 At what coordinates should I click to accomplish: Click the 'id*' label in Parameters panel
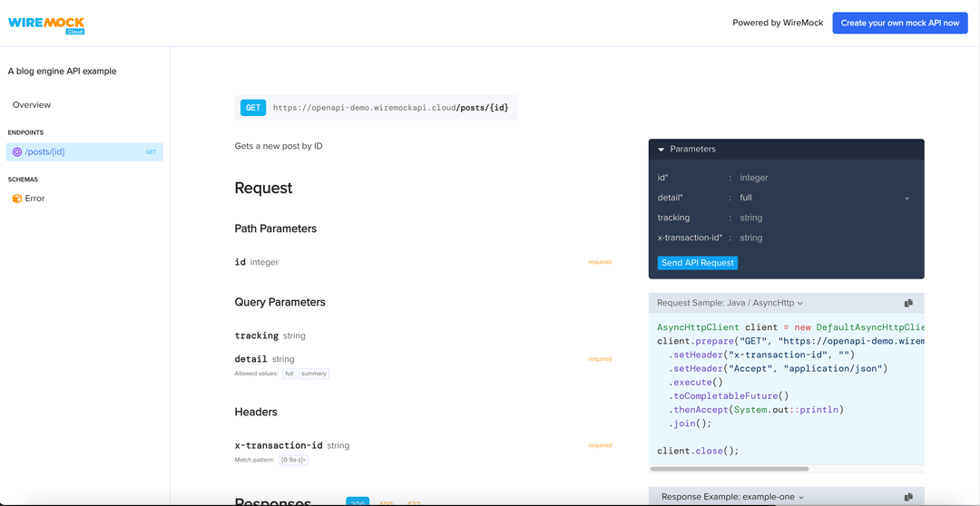point(663,178)
